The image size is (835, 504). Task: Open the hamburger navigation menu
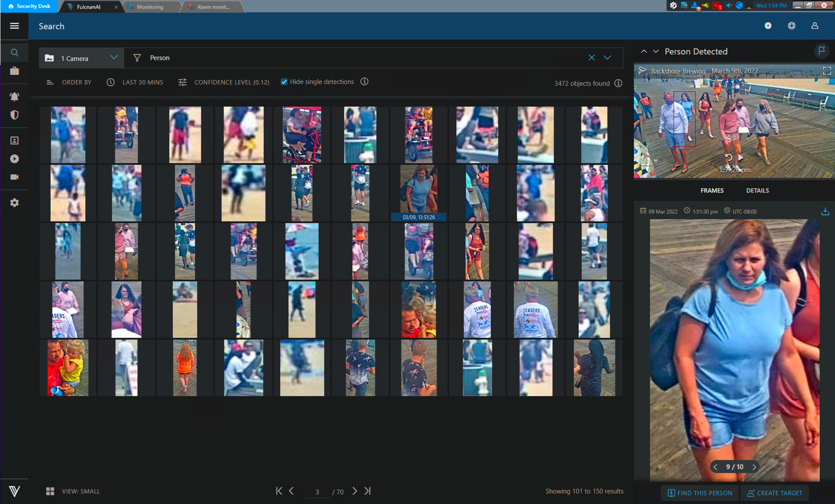point(14,26)
